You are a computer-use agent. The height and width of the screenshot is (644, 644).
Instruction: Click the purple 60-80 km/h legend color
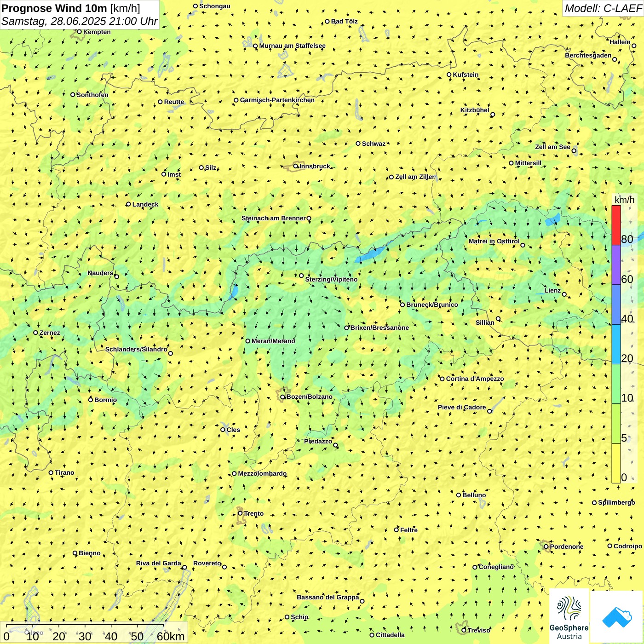616,265
